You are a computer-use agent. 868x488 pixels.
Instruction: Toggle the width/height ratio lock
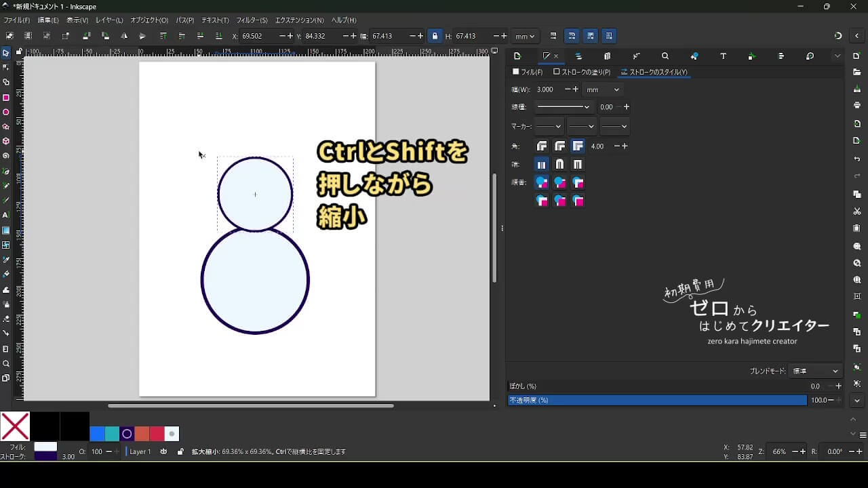click(435, 36)
